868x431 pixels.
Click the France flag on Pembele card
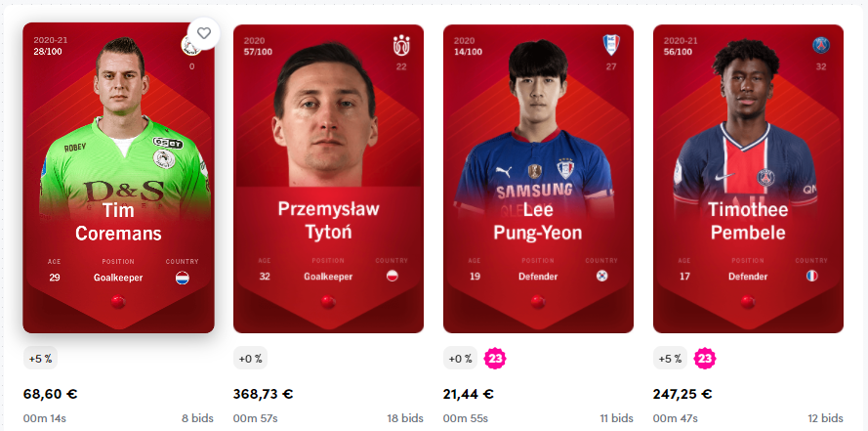tap(811, 276)
